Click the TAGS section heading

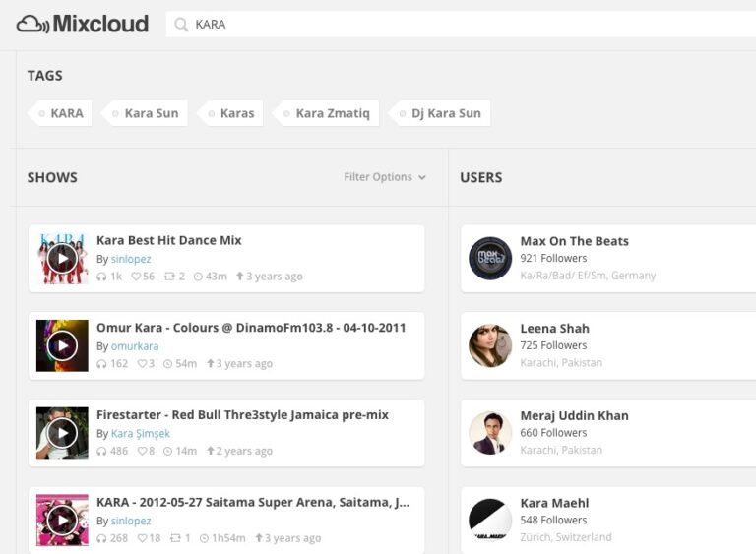(x=45, y=75)
